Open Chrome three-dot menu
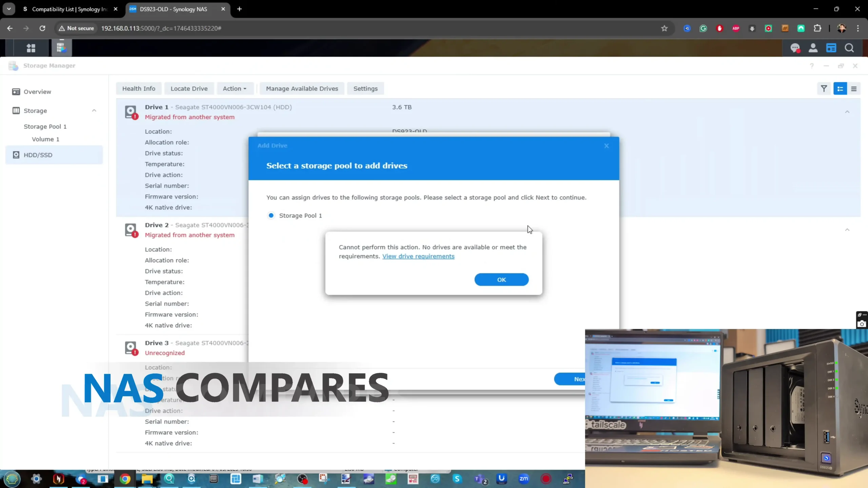The image size is (868, 488). coord(858,28)
